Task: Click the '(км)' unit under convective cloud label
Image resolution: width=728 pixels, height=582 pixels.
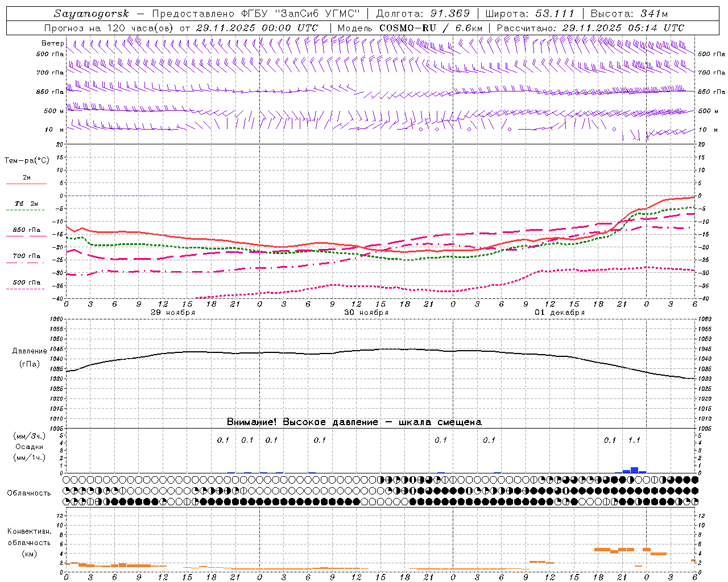Action: (x=30, y=554)
